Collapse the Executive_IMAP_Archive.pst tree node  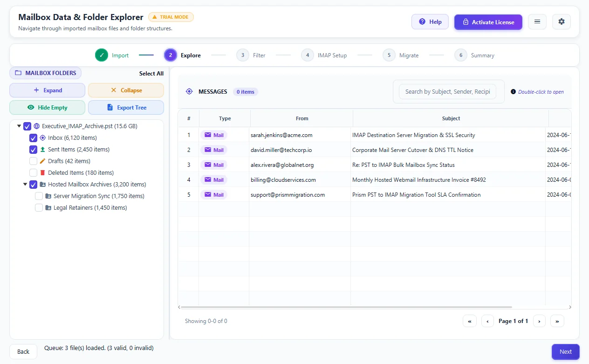point(19,126)
